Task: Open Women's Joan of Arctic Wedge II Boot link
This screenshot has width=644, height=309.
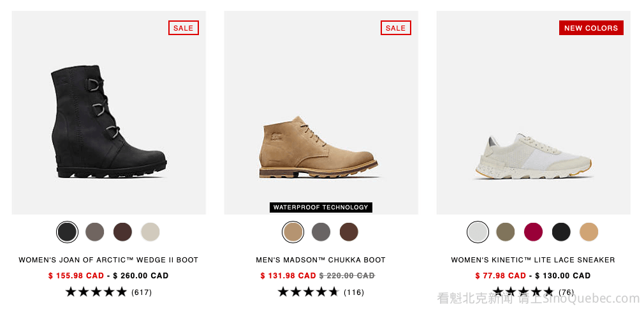Action: click(x=108, y=260)
